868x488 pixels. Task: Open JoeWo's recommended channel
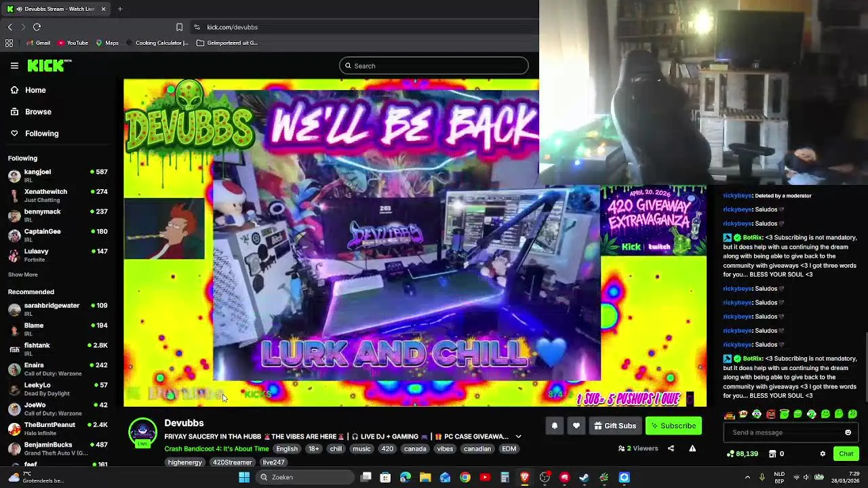[58, 408]
